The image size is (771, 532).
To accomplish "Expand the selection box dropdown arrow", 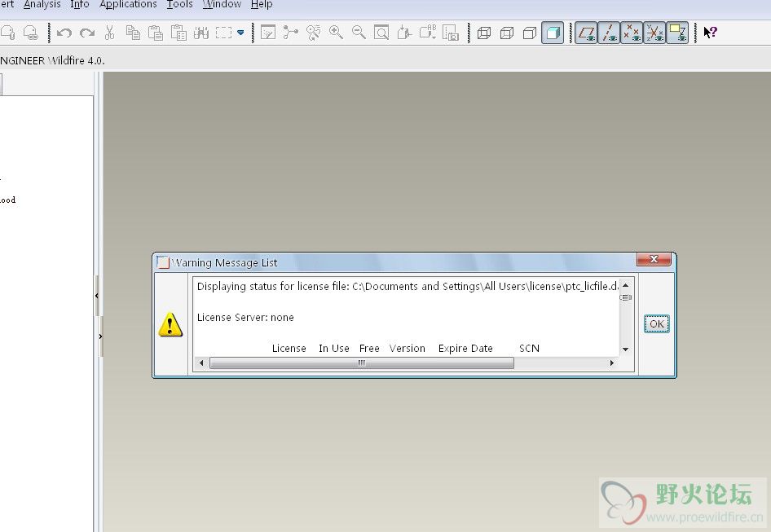I will (240, 33).
